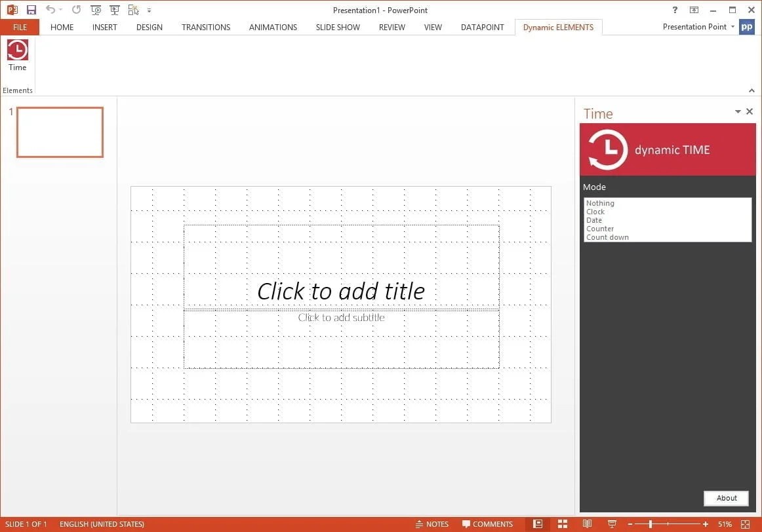Image resolution: width=762 pixels, height=532 pixels.
Task: Click the About button in the Time panel
Action: pos(726,498)
